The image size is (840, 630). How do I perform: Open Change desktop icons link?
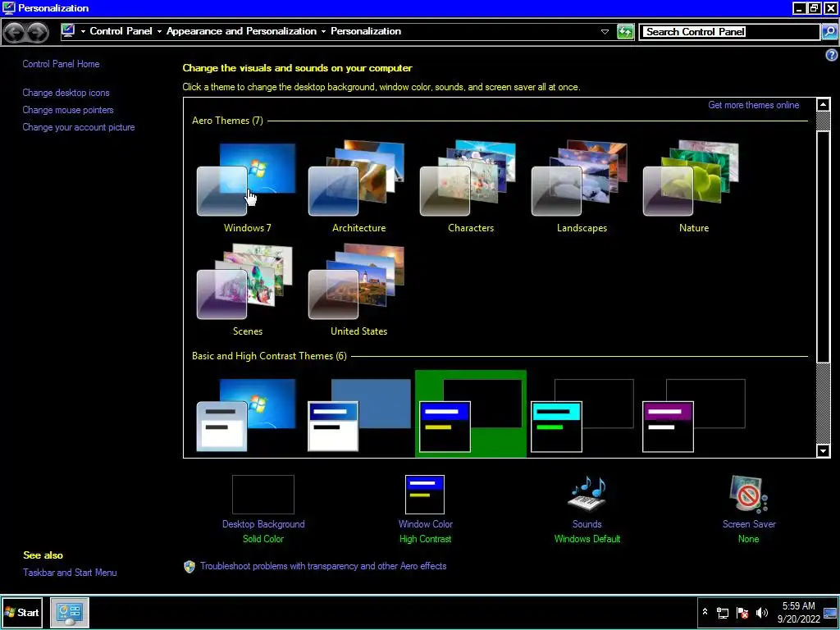66,93
